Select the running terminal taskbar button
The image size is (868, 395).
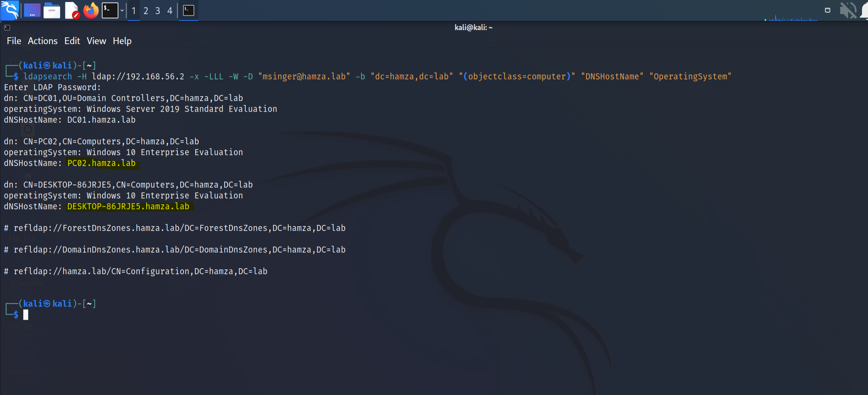point(189,10)
